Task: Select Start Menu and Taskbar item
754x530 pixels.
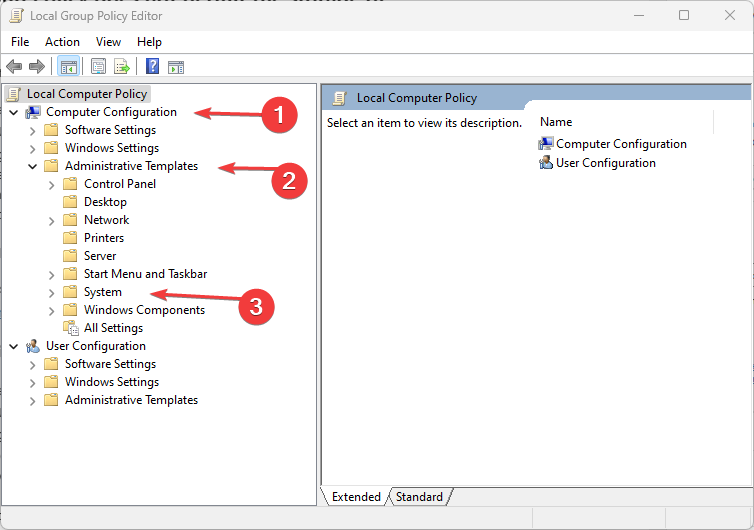Action: [x=145, y=274]
